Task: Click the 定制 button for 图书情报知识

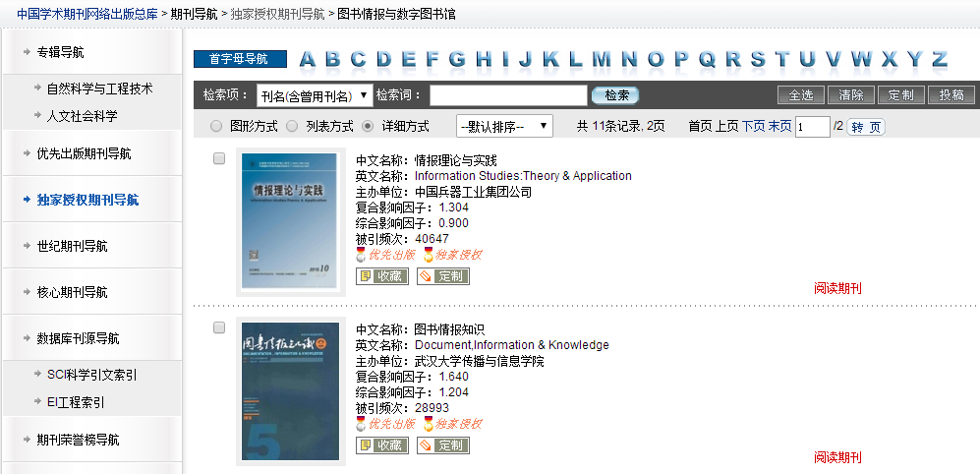Action: coord(443,445)
